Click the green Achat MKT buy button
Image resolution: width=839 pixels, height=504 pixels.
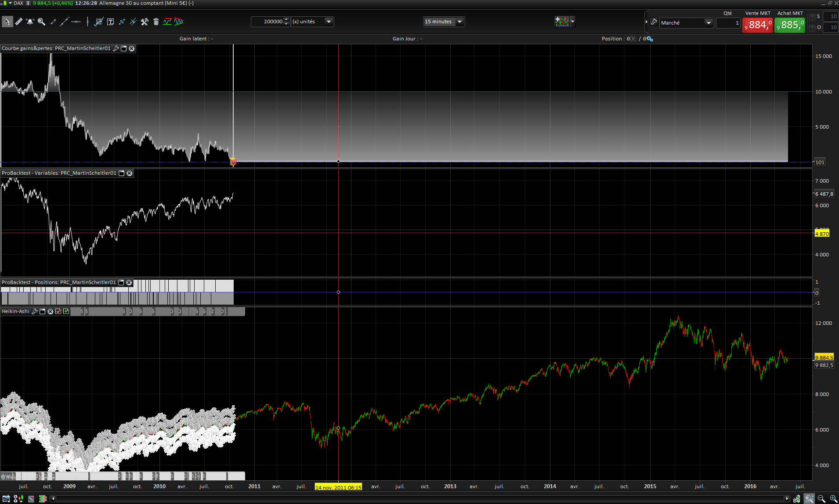(790, 25)
